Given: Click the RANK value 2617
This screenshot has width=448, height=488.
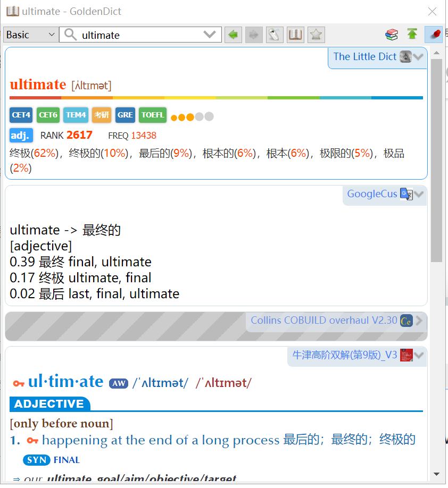Looking at the screenshot, I should click(79, 135).
